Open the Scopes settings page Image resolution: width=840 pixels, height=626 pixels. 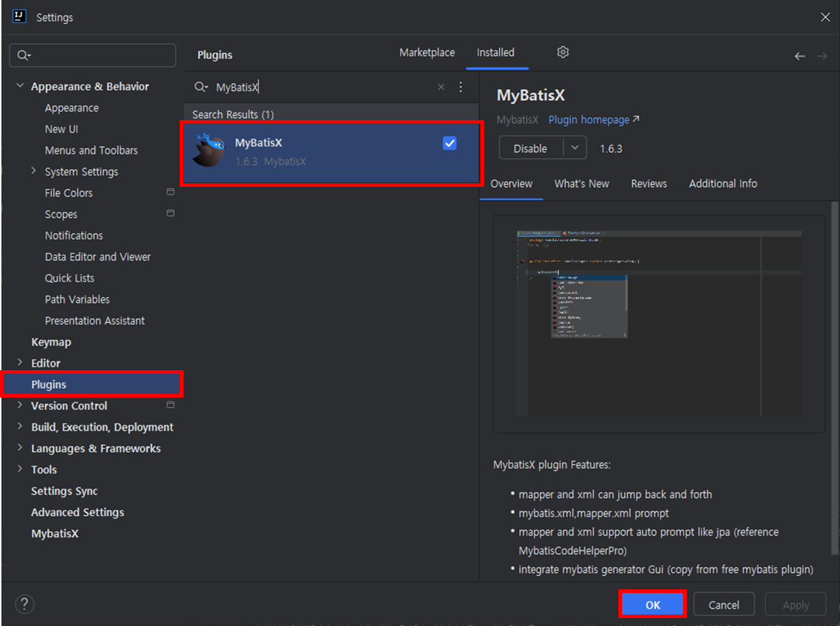(x=61, y=214)
